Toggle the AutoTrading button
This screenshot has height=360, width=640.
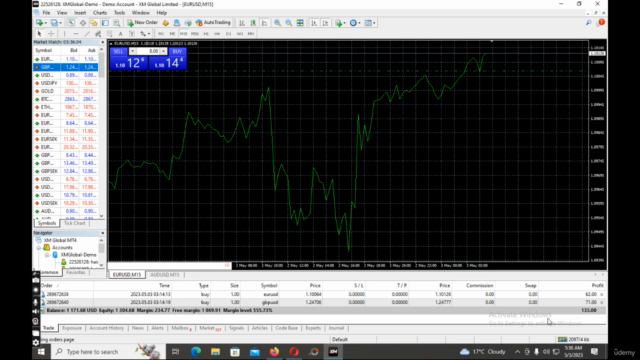(x=213, y=23)
